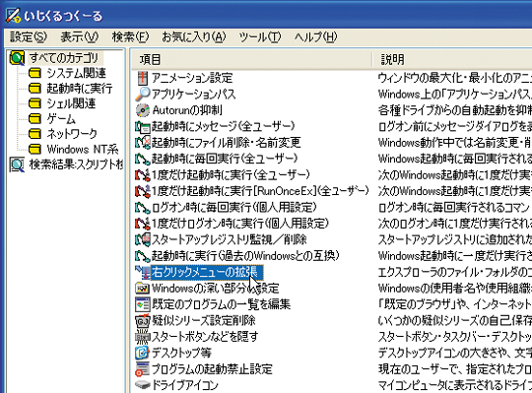Click the ドライブアイコン drive icon
This screenshot has width=532, height=393.
pyautogui.click(x=143, y=385)
